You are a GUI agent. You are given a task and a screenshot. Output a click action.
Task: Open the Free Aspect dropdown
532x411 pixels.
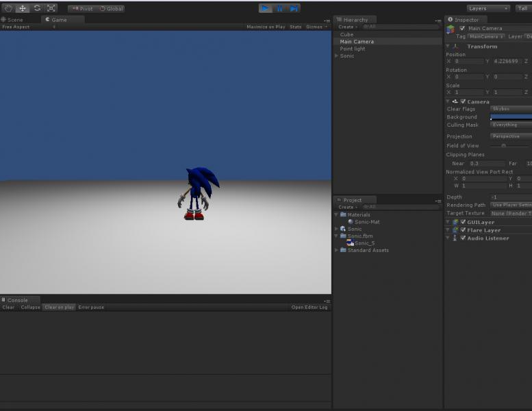click(x=29, y=27)
